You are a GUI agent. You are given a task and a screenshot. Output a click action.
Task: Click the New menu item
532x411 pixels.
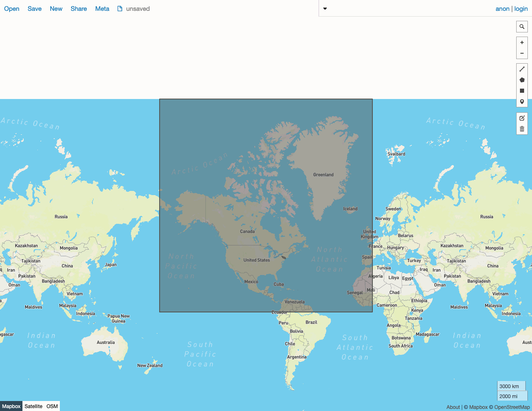[x=56, y=9]
